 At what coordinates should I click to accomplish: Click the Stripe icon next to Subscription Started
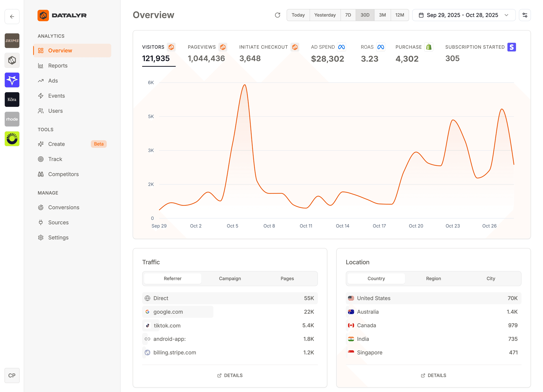tap(512, 47)
